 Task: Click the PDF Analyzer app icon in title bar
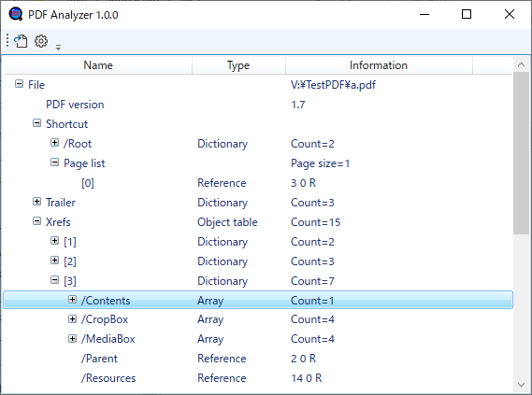click(x=15, y=14)
